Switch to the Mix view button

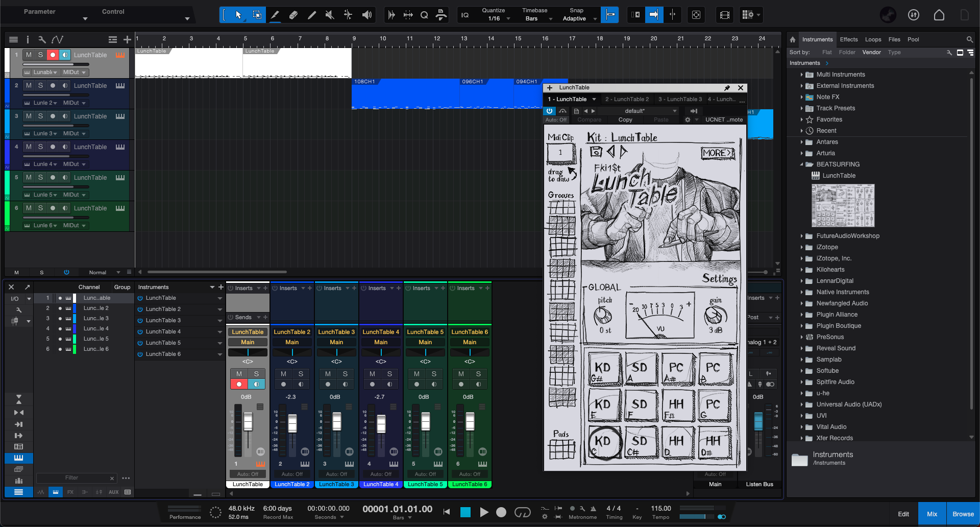932,514
